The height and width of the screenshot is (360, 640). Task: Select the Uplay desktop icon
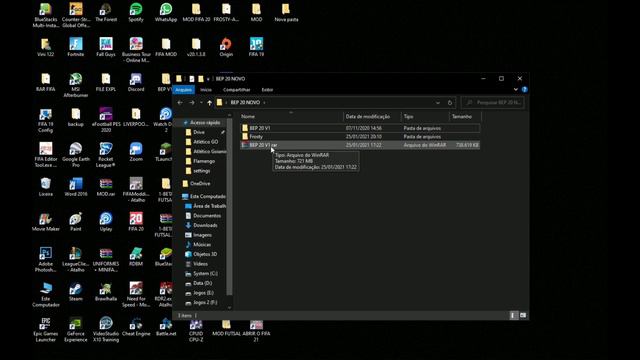[106, 222]
